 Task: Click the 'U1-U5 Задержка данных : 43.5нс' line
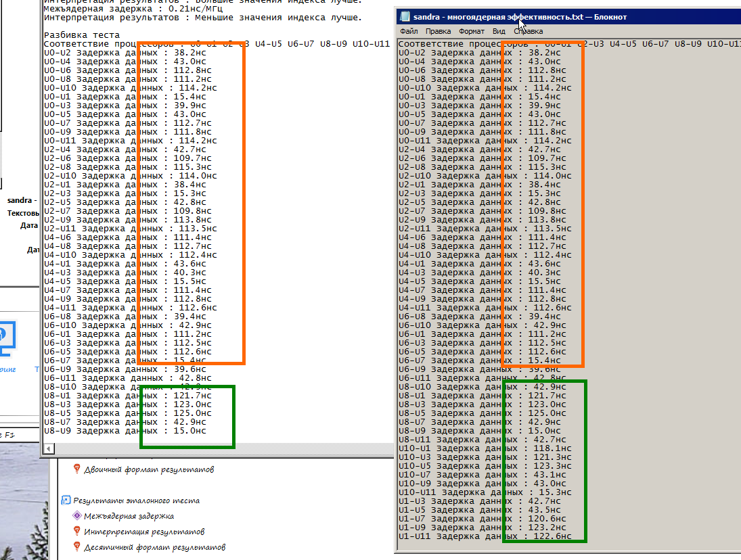480,510
